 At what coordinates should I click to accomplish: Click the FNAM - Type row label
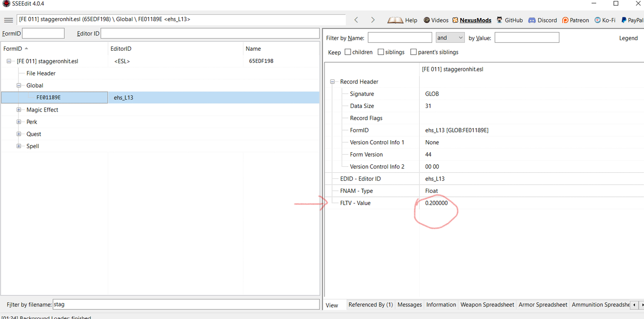[x=356, y=191]
